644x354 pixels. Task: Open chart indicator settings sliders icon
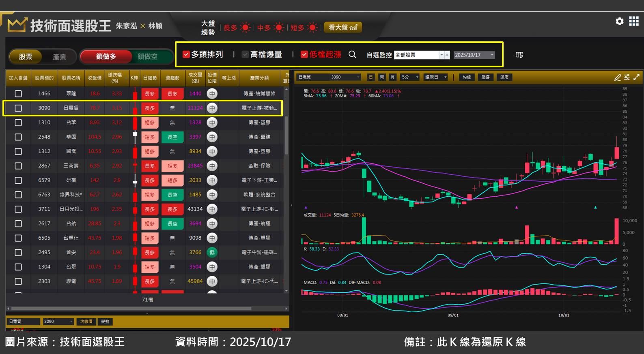point(627,77)
